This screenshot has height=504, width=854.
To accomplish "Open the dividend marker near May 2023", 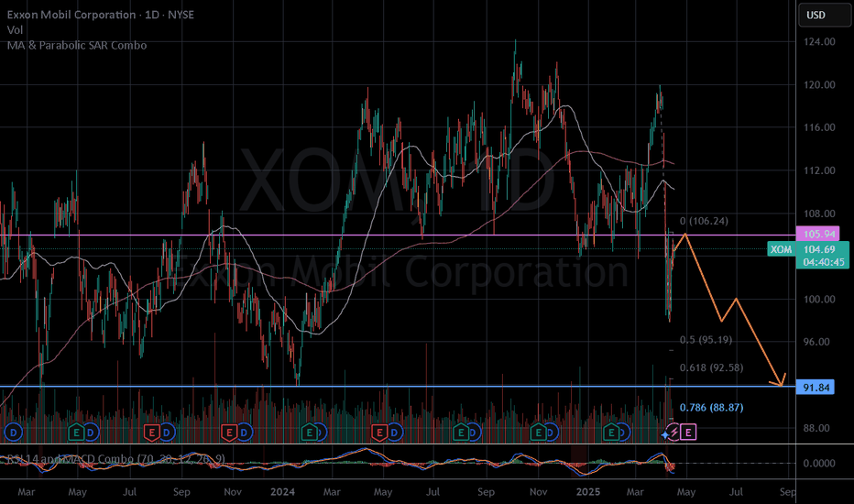I will [x=91, y=433].
